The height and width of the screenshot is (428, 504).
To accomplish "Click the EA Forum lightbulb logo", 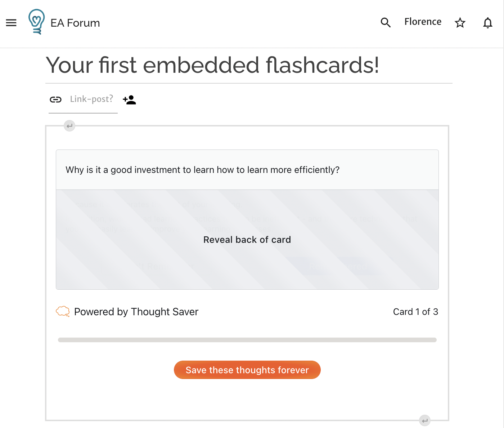I will pyautogui.click(x=37, y=22).
